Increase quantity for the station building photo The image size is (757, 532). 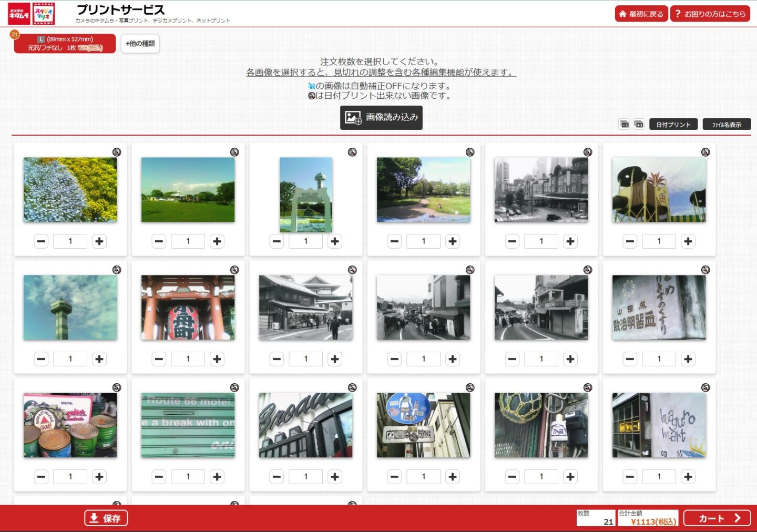[570, 241]
